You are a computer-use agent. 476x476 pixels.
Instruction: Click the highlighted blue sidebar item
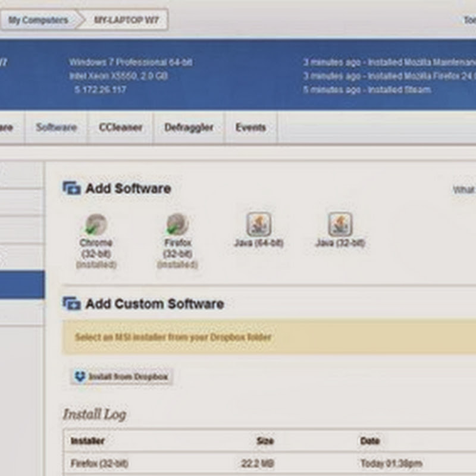22,284
